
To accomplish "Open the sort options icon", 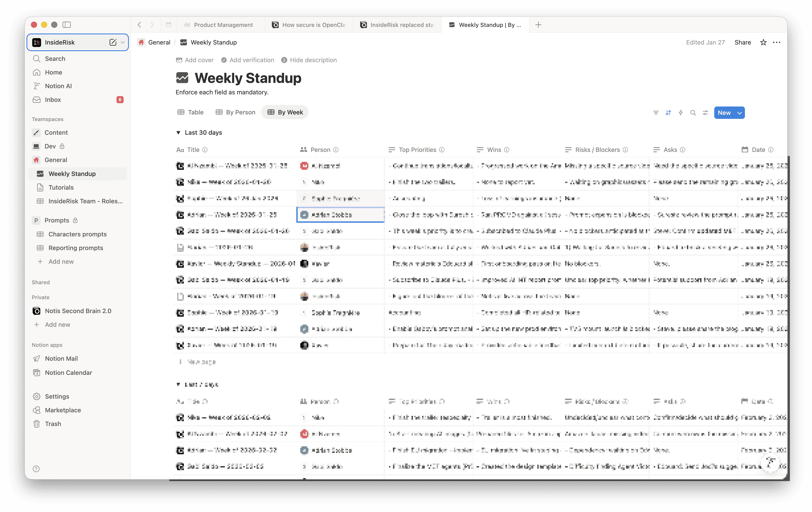I will pos(668,113).
